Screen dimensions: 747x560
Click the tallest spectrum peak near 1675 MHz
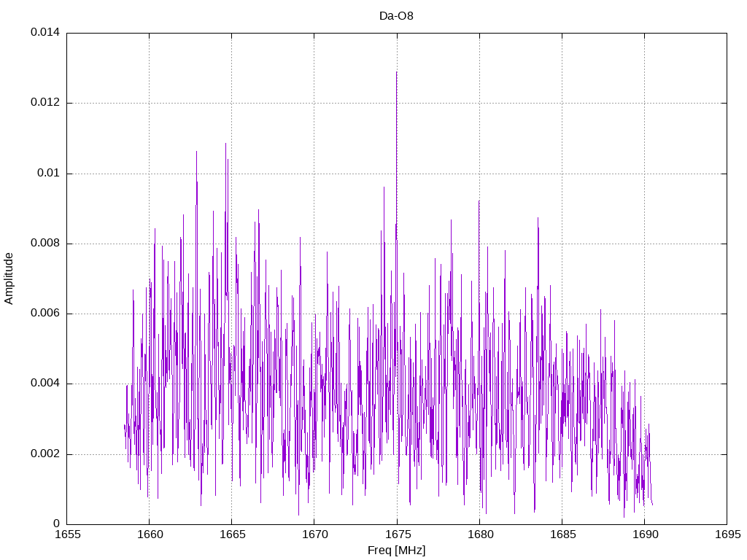pos(396,72)
